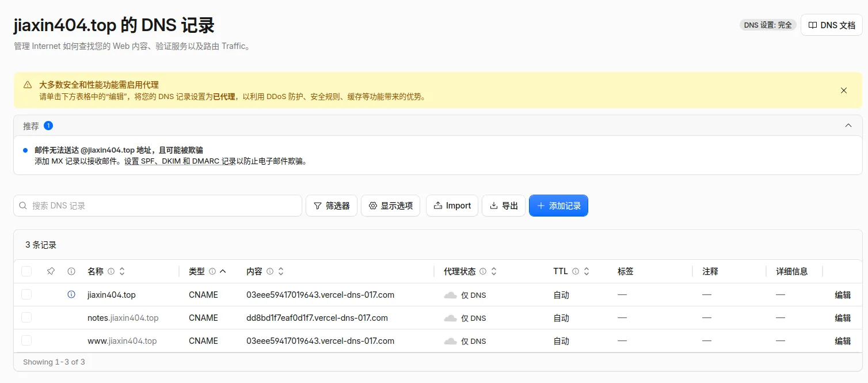Sort records by 类型 column arrows
The width and height of the screenshot is (868, 383).
point(223,271)
